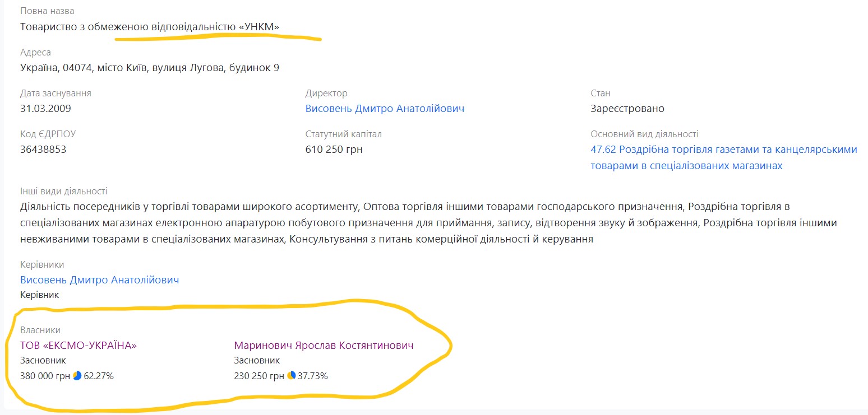Click the Керівник role label
The image size is (868, 415).
(39, 295)
